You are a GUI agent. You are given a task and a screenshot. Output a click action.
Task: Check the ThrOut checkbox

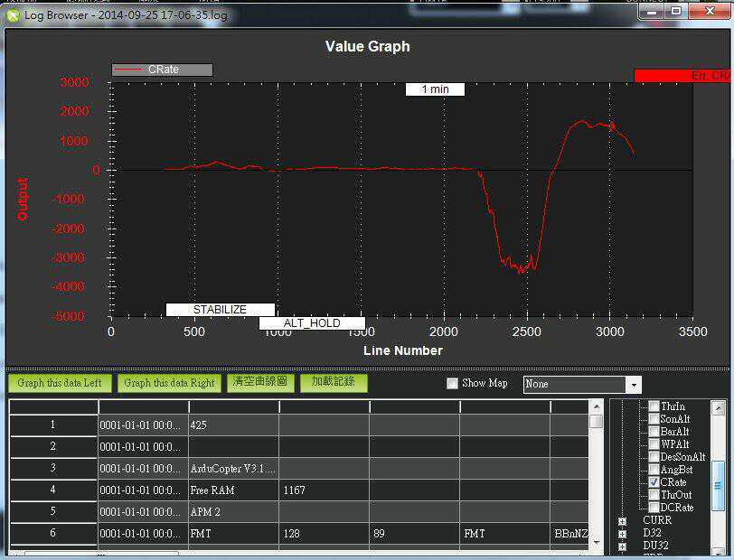[654, 495]
